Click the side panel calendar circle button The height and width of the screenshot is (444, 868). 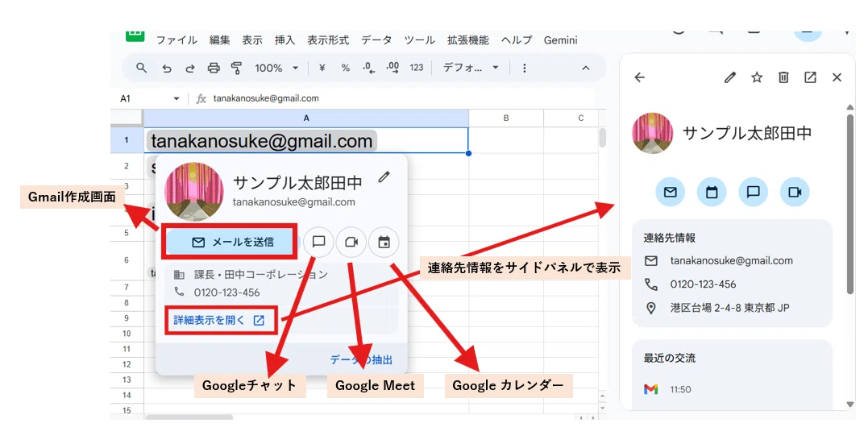click(x=712, y=192)
